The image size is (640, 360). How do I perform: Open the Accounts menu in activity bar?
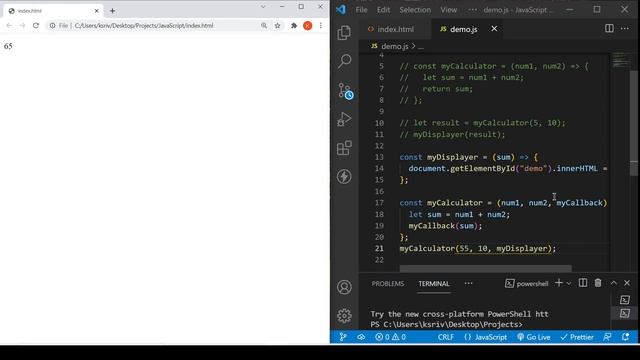point(344,287)
